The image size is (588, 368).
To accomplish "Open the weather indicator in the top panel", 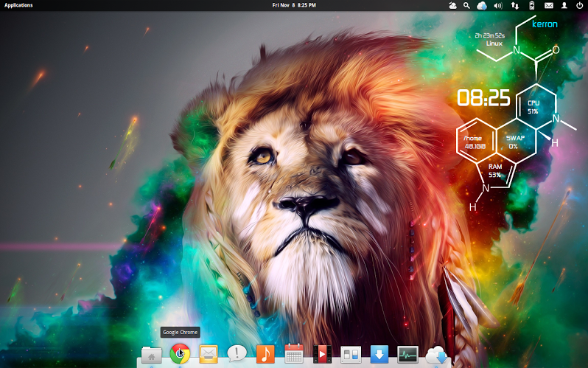I will coord(452,5).
